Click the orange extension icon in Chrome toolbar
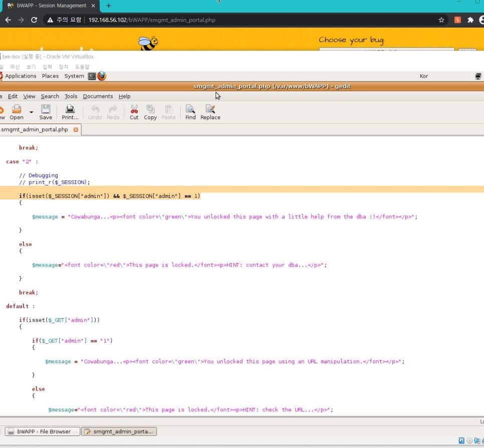484x448 pixels. 457,20
